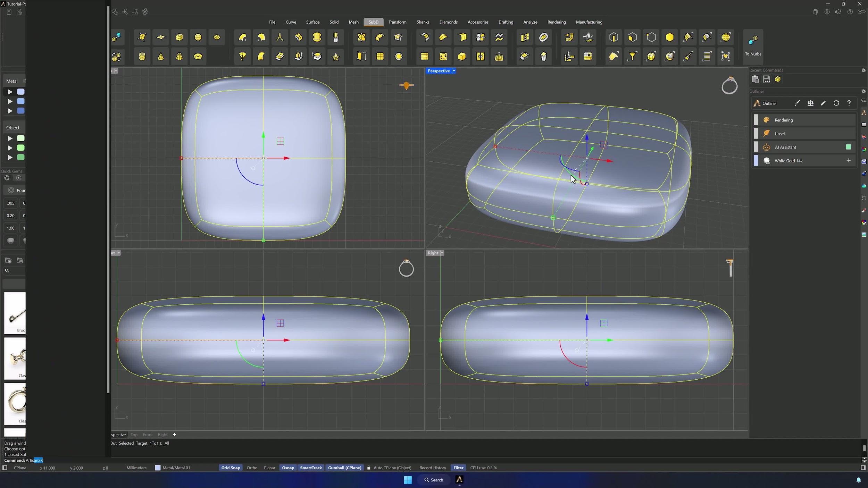Select the SubD truncated cone tool
Viewport: 868px width, 488px height.
[179, 56]
